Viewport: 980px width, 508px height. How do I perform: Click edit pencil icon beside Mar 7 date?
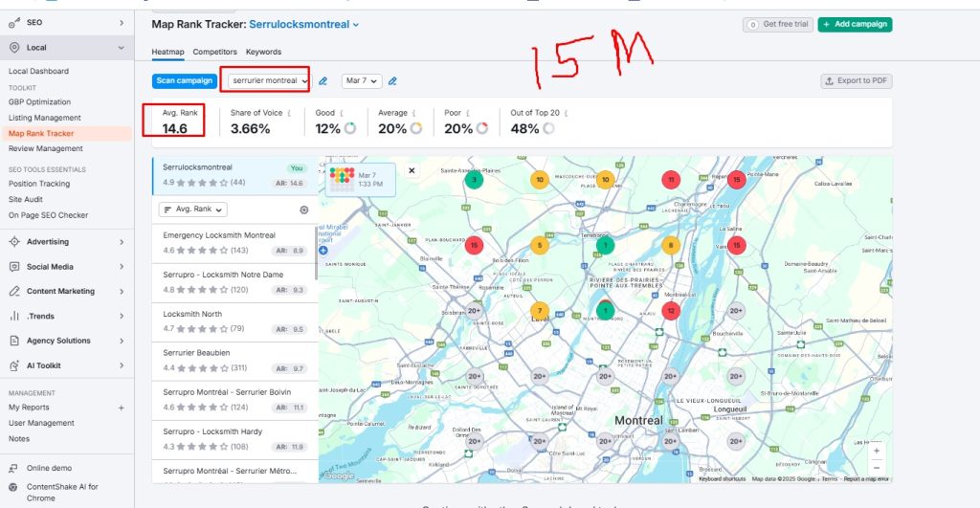(392, 80)
